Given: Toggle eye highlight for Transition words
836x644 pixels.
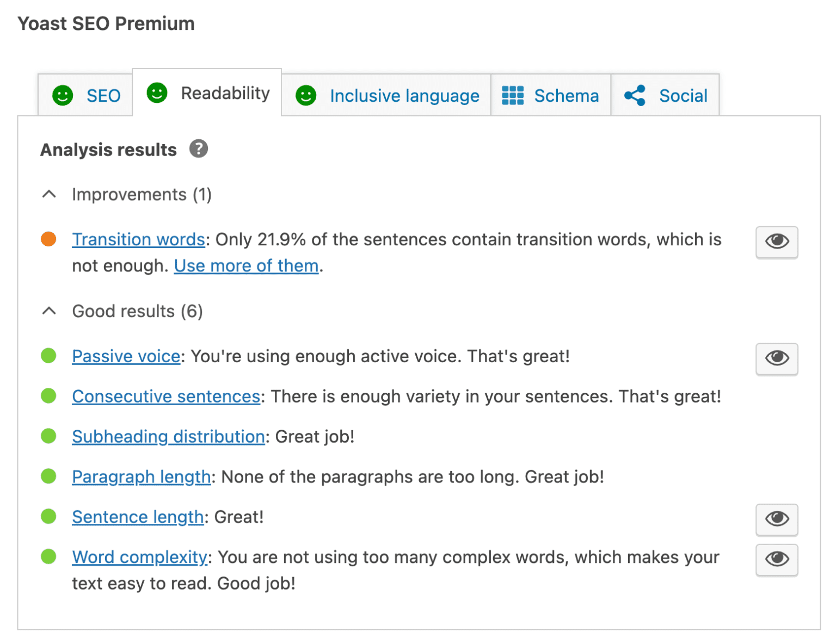Looking at the screenshot, I should [x=777, y=242].
